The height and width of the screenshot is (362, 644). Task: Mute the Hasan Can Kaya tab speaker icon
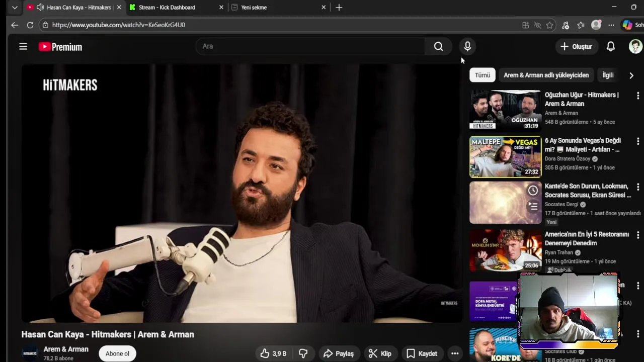(x=40, y=8)
